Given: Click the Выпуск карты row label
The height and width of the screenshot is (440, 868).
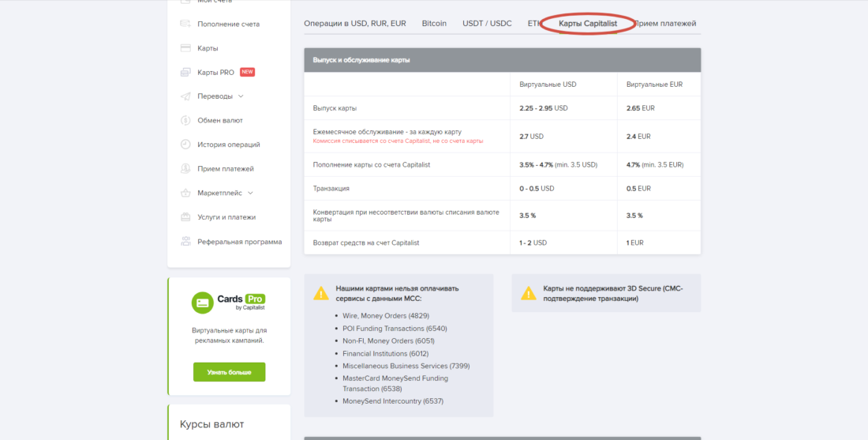Looking at the screenshot, I should 335,108.
